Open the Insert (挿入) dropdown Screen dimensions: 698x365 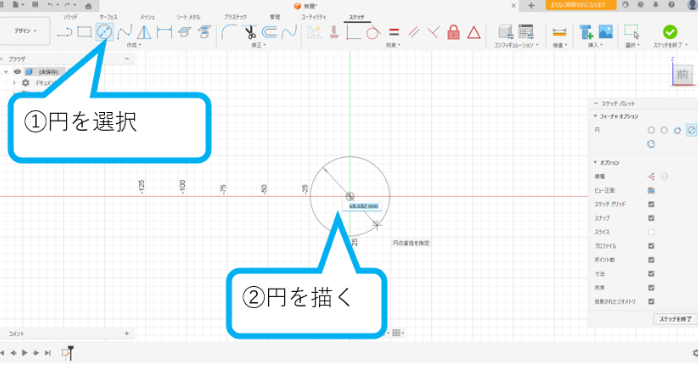[595, 45]
